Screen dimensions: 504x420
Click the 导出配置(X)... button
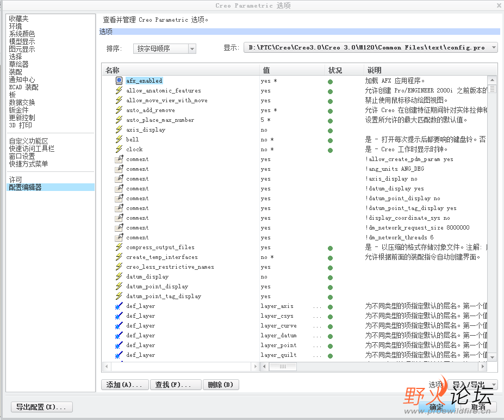[42, 407]
